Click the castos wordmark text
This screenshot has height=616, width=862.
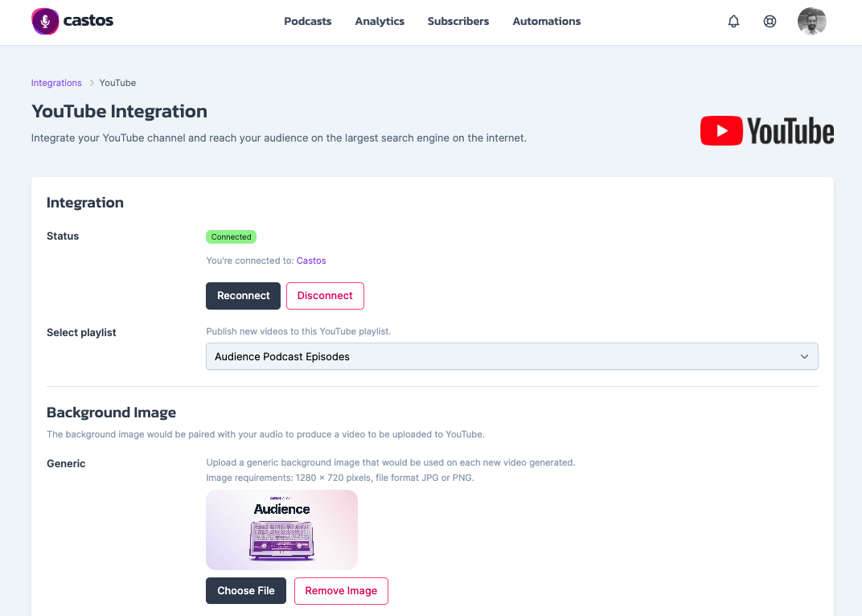coord(88,21)
